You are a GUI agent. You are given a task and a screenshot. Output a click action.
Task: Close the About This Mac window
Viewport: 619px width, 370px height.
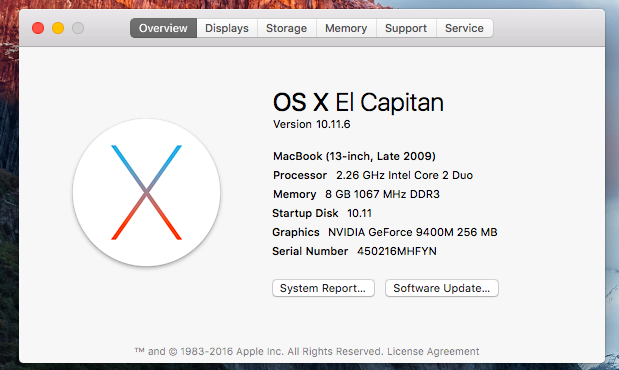click(38, 28)
